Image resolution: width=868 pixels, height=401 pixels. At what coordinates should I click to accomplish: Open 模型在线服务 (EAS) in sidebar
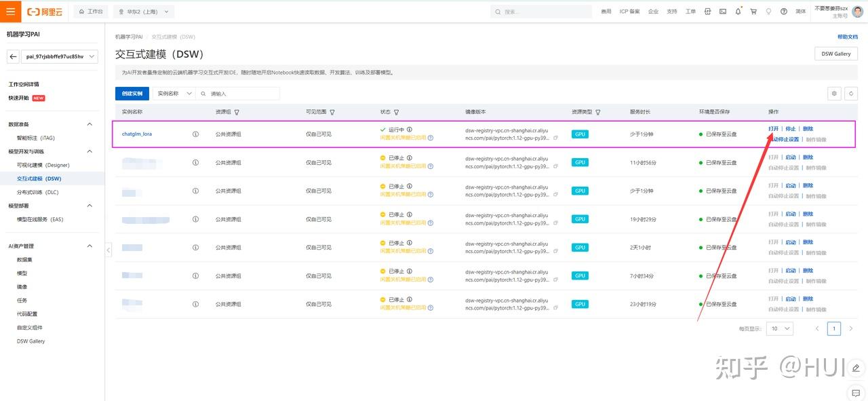pos(40,219)
